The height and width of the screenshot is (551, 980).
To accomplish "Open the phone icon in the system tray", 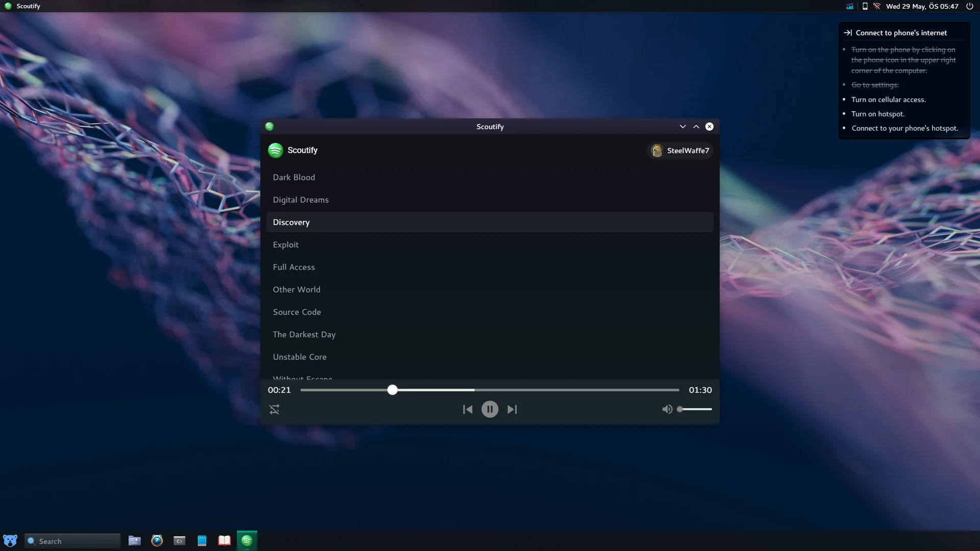I will [865, 6].
